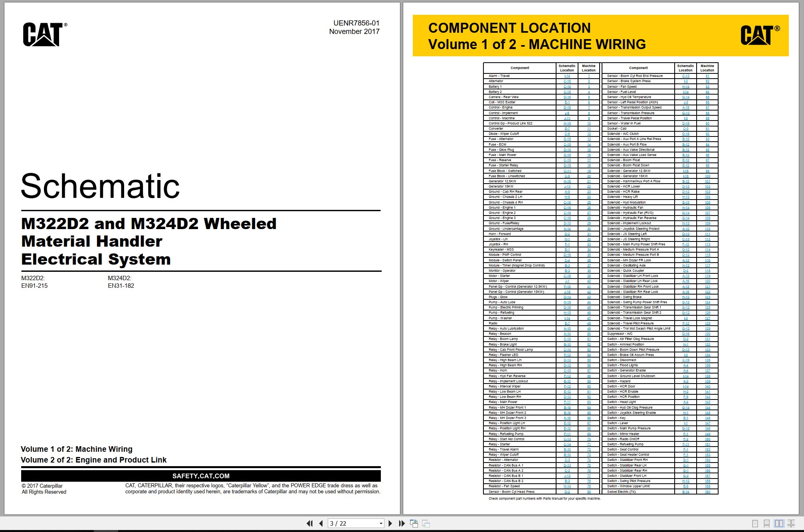The width and height of the screenshot is (804, 532).
Task: Open machine location 139 for Switch - Hazard
Action: pos(707,381)
